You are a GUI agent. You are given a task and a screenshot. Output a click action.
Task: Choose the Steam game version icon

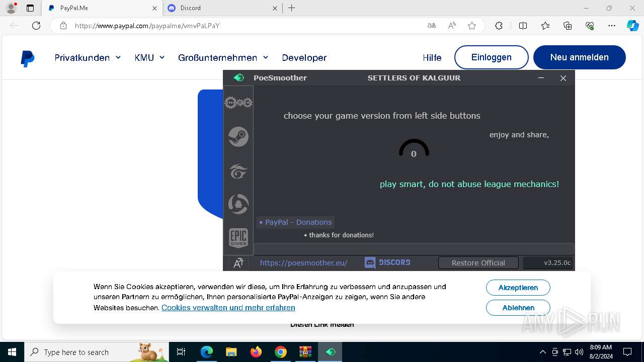click(238, 137)
